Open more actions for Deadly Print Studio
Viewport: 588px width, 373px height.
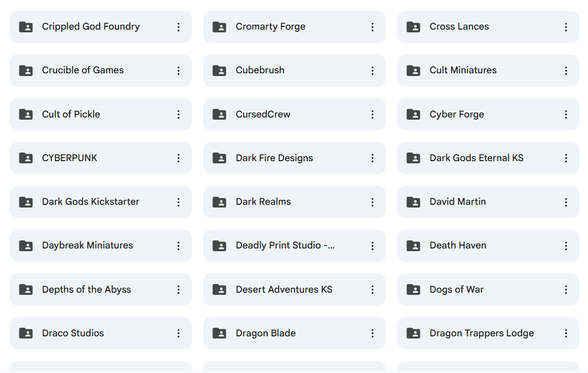click(372, 246)
